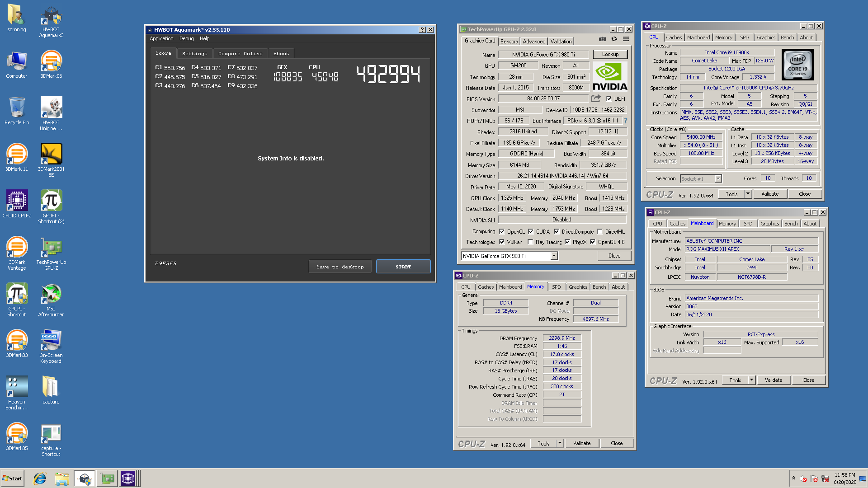
Task: Launch 3DMark2001 SE shortcut
Action: (51, 160)
